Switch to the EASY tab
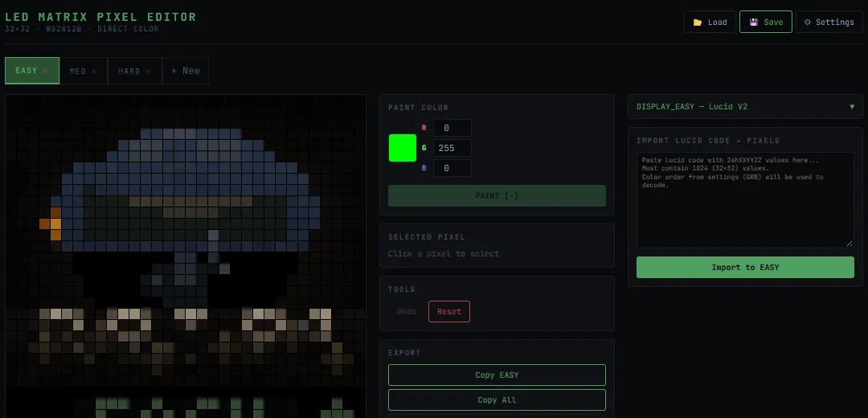Screen dimensions: 868x418 click(x=32, y=71)
